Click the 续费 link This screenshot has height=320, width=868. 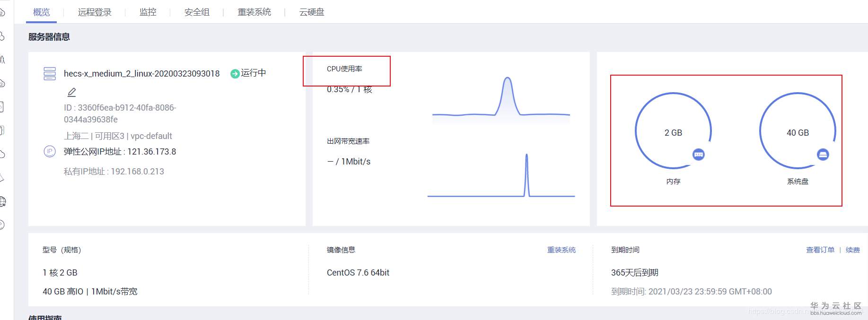pos(853,250)
